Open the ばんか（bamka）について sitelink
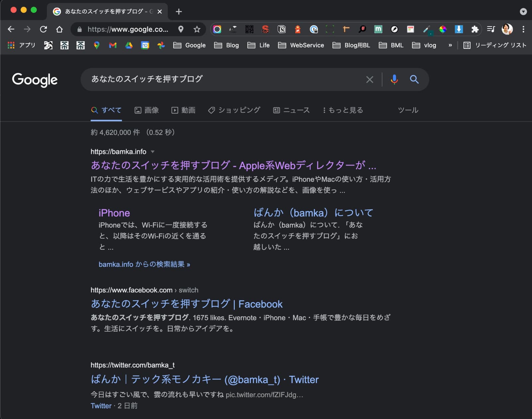Screen dimensions: 532x419 [x=313, y=213]
